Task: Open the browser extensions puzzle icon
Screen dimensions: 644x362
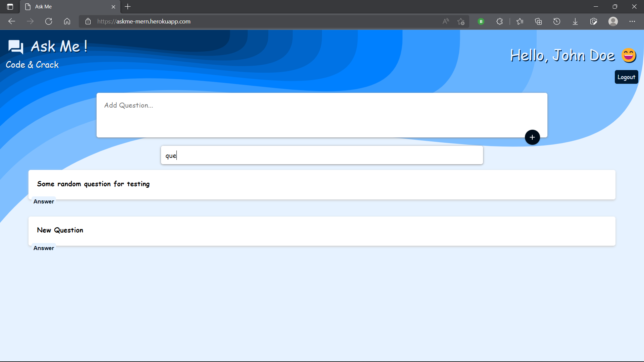Action: click(499, 21)
